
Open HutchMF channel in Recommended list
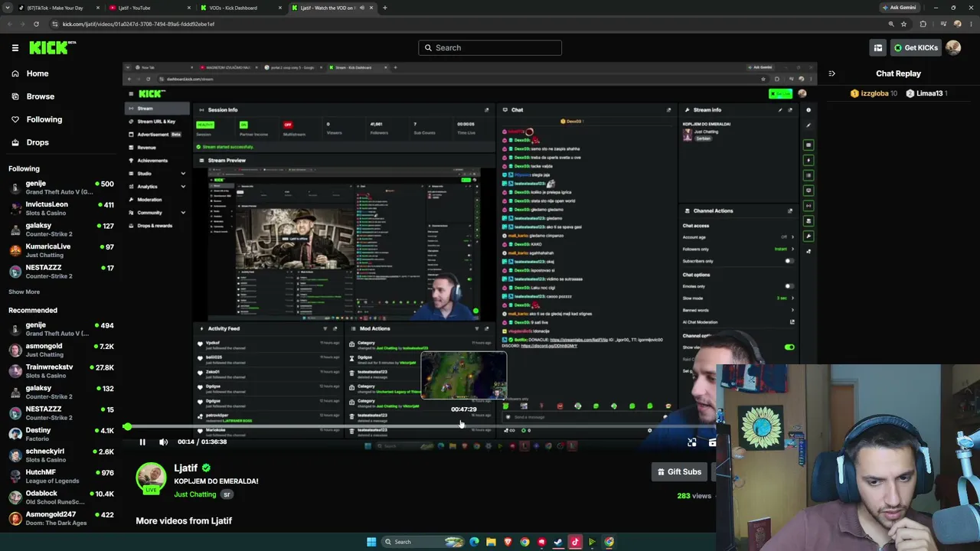point(61,476)
